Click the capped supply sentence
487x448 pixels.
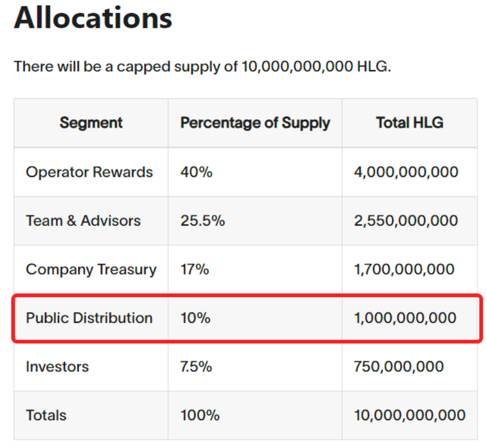click(202, 66)
